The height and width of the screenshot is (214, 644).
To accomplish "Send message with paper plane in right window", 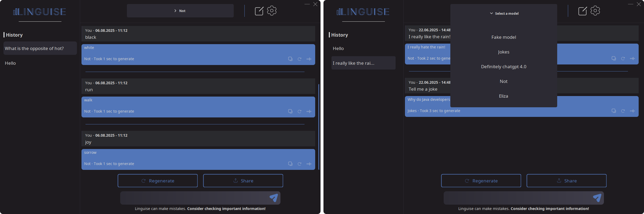I will (x=597, y=198).
